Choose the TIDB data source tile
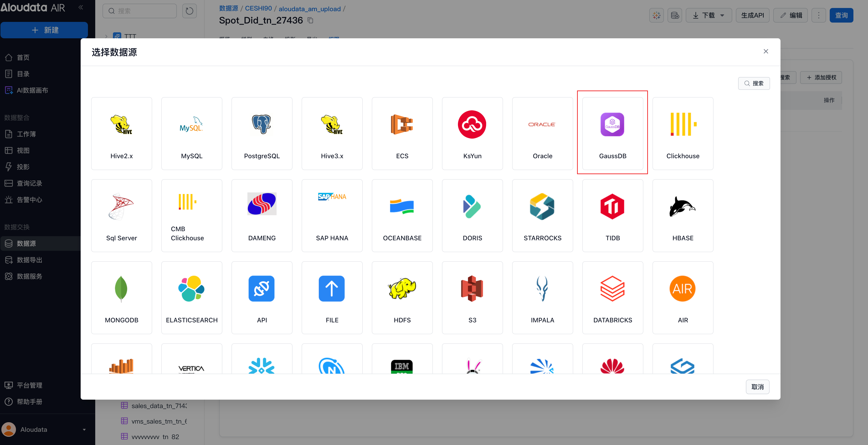 [612, 215]
